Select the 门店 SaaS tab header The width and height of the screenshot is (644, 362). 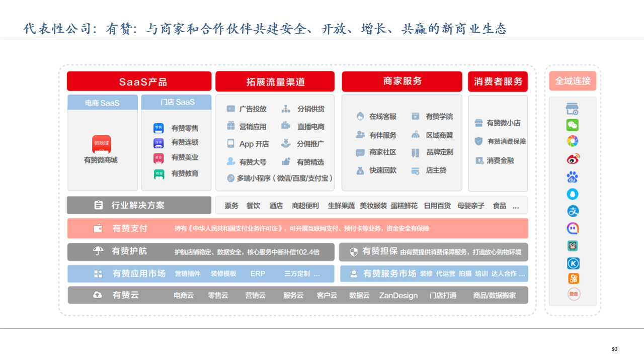click(177, 102)
